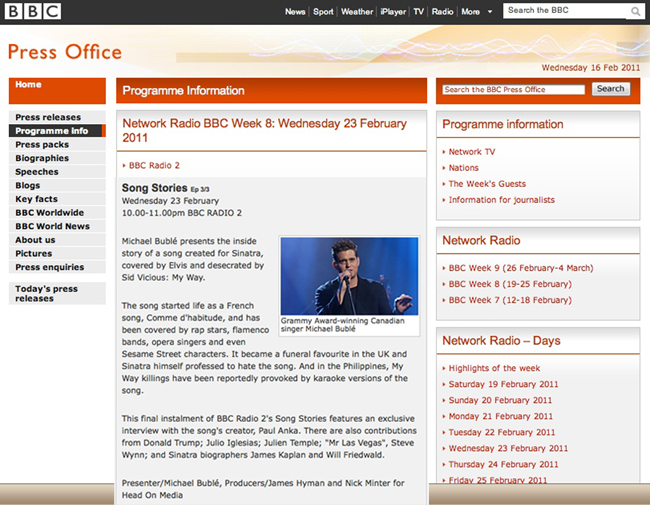The image size is (650, 505).
Task: Click the BBC logo
Action: point(33,11)
